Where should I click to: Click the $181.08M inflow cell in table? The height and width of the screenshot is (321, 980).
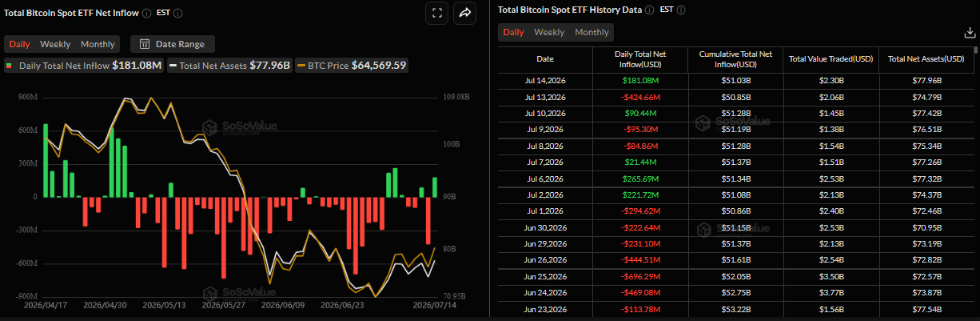point(639,81)
